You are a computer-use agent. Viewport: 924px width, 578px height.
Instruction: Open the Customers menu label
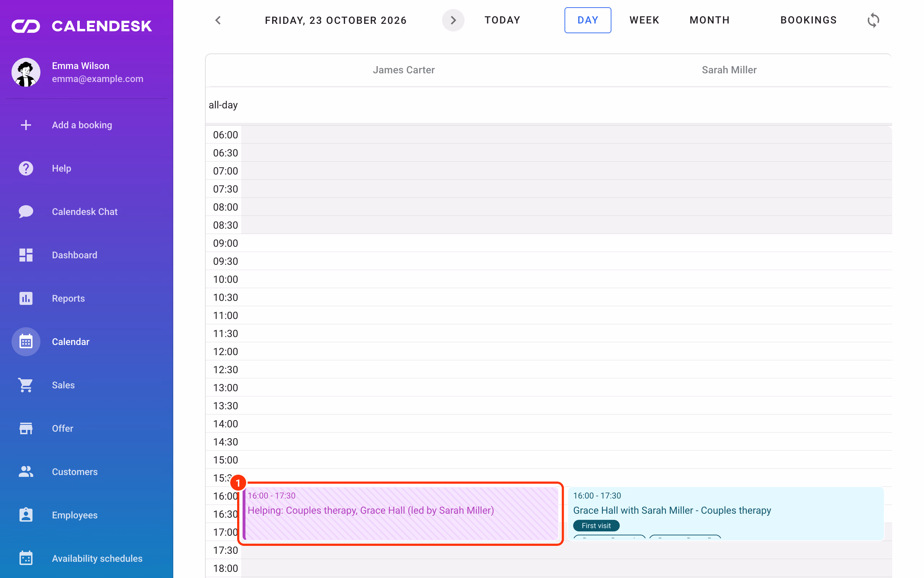coord(75,472)
